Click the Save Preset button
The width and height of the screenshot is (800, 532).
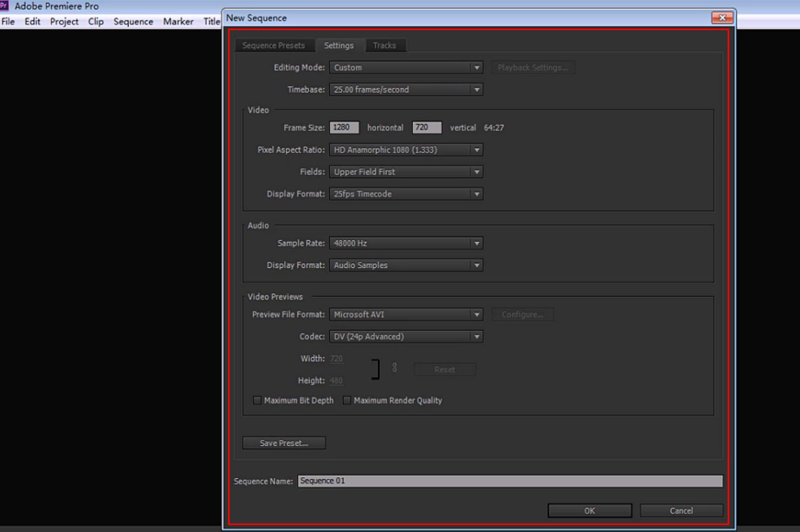coord(284,443)
